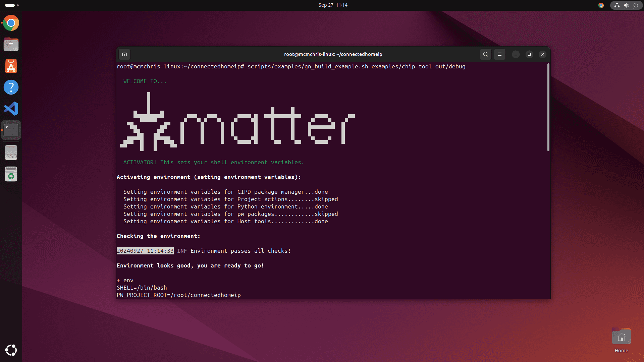Open a new terminal tab
The image size is (644, 362).
(124, 54)
